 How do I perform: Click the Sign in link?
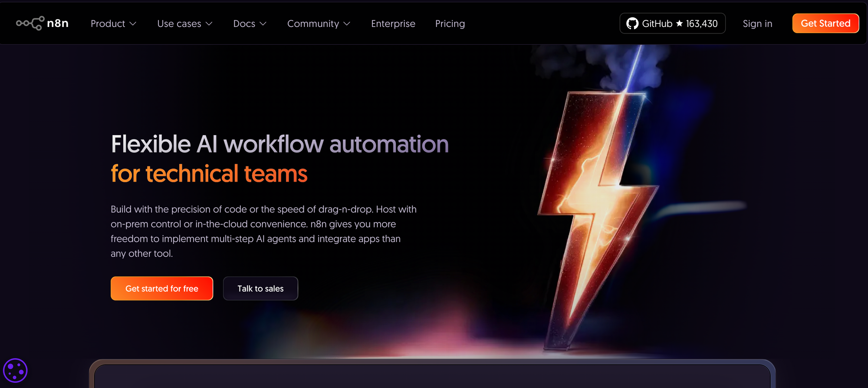757,24
